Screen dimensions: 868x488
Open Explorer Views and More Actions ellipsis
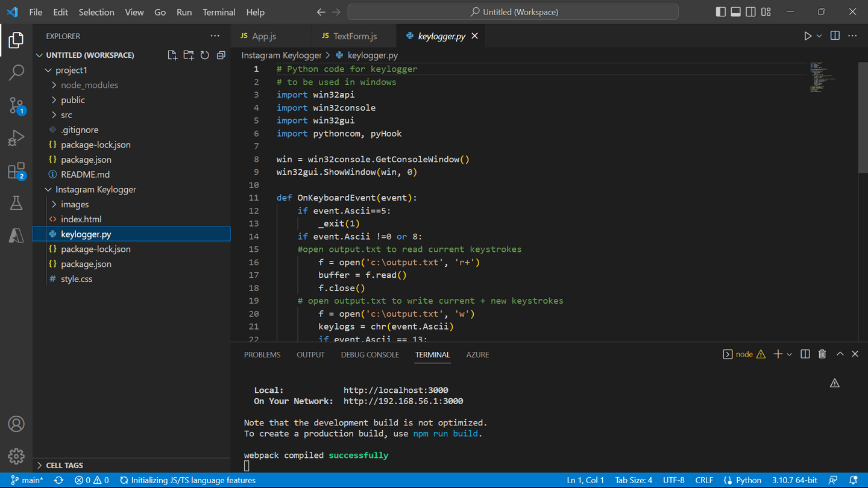point(215,36)
